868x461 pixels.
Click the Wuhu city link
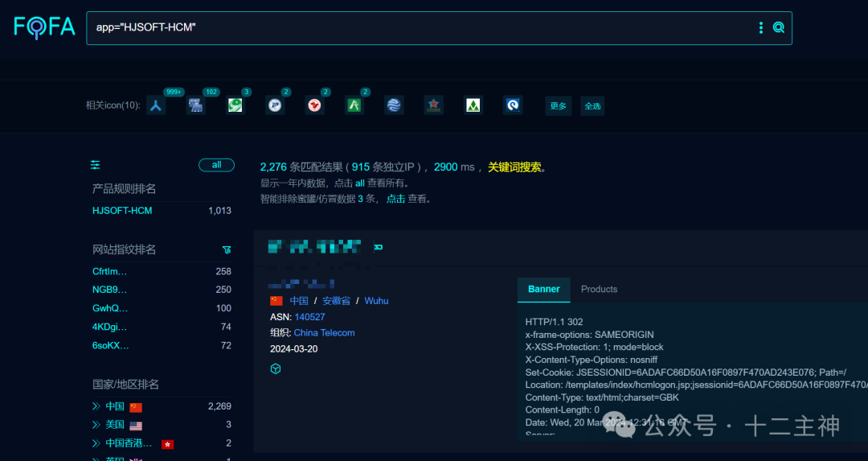pyautogui.click(x=376, y=301)
